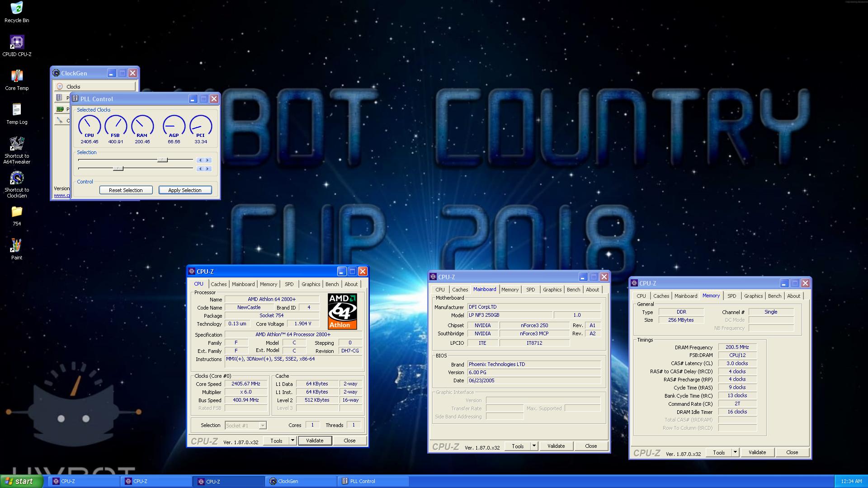The width and height of the screenshot is (868, 488).
Task: Click Validate in the Memory window
Action: pos(757,452)
